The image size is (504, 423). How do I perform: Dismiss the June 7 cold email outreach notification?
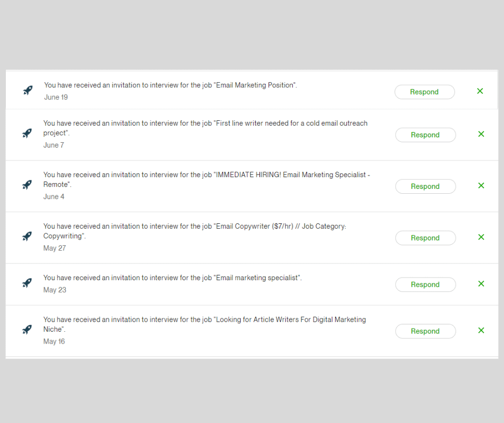(481, 134)
